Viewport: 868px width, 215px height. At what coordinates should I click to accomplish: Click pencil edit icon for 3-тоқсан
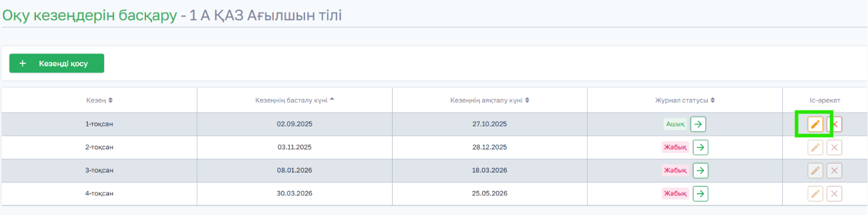coord(815,170)
